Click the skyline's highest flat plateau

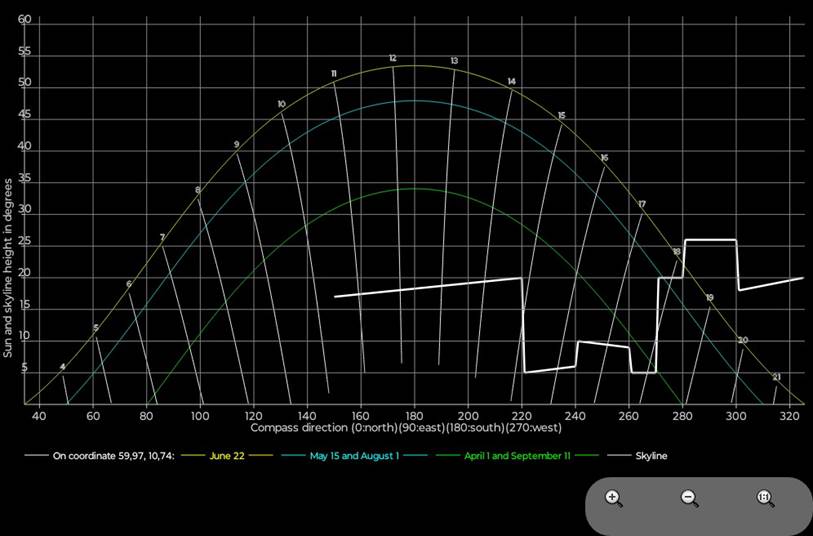click(x=710, y=240)
